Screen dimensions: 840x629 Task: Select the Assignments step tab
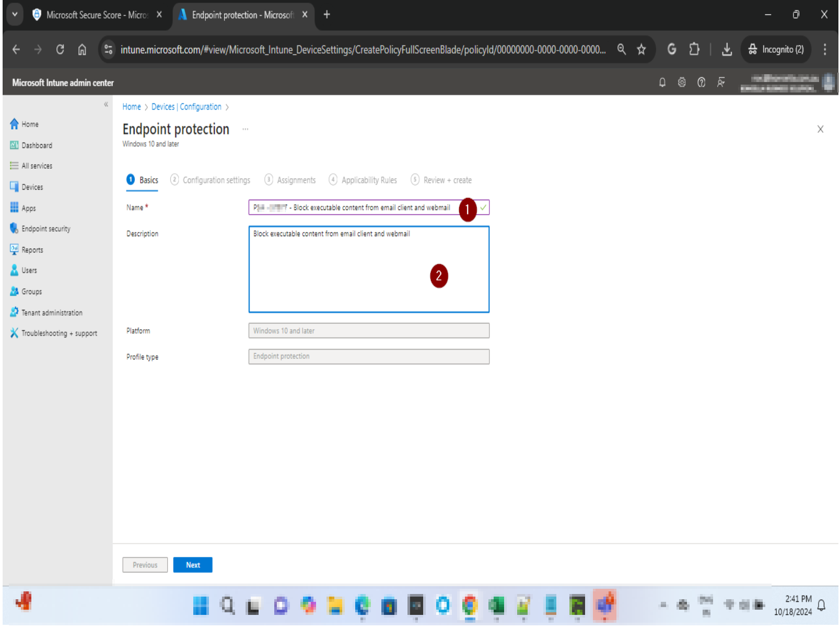(290, 180)
